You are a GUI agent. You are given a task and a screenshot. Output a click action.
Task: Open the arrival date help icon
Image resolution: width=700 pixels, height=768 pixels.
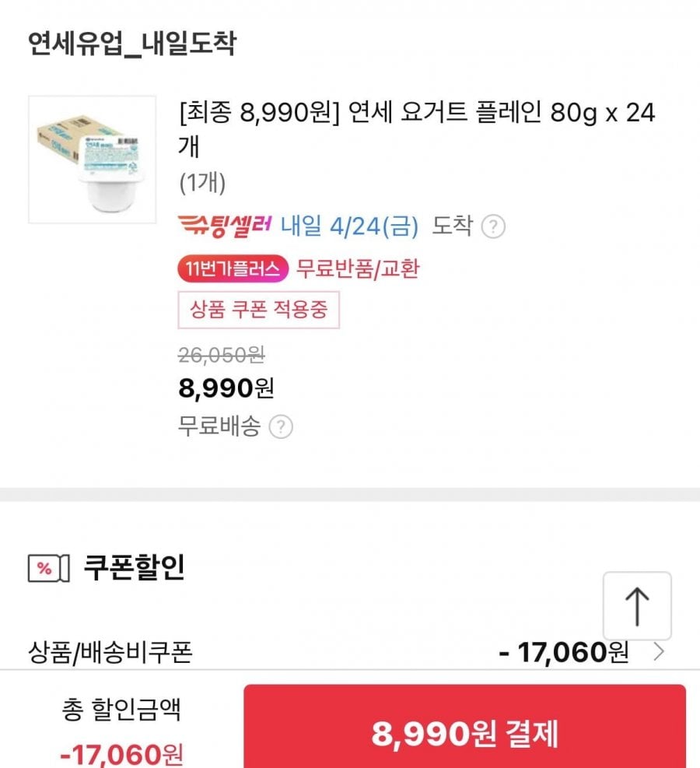pyautogui.click(x=493, y=226)
